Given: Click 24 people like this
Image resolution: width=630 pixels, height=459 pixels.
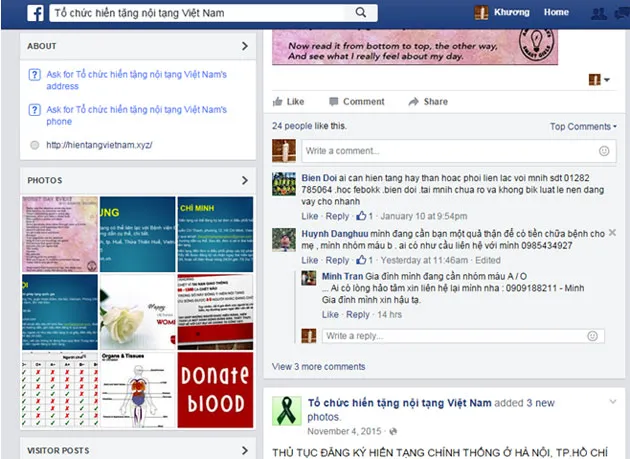Looking at the screenshot, I should pos(309,126).
